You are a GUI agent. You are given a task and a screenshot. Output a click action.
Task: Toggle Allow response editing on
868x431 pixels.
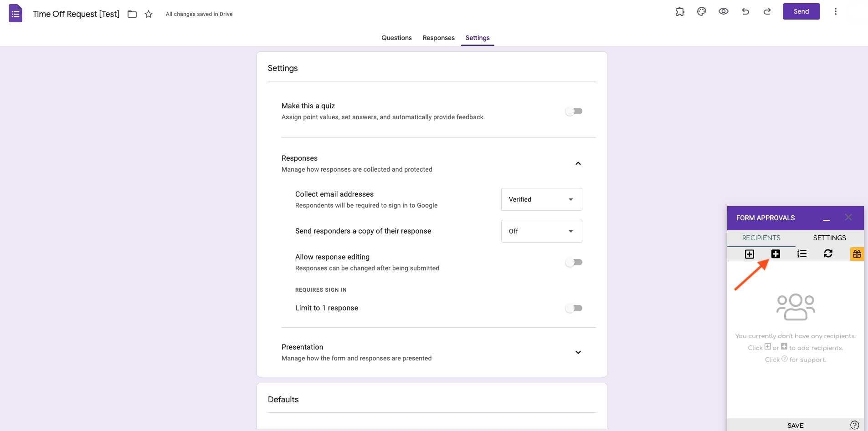coord(574,262)
